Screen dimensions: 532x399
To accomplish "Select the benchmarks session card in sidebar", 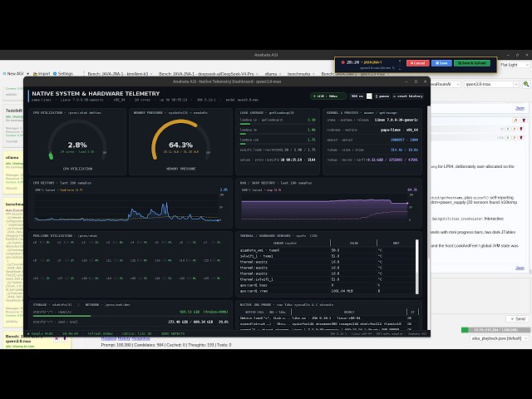I will [13, 263].
